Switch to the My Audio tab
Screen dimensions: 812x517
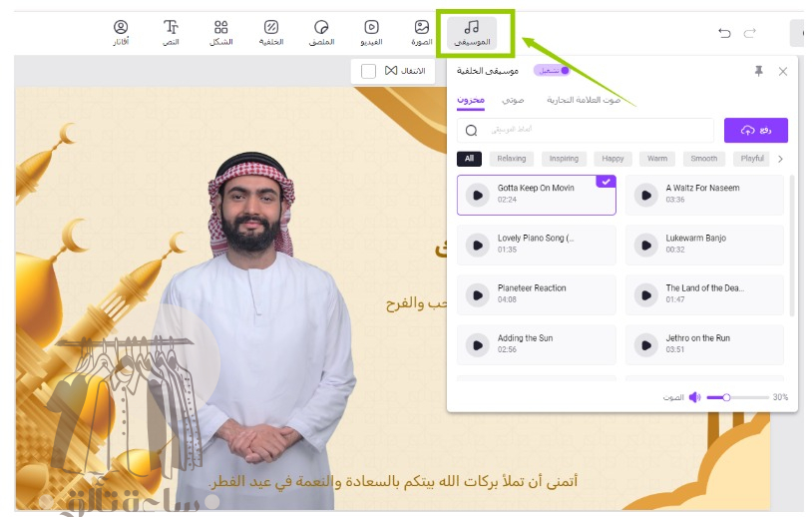513,100
